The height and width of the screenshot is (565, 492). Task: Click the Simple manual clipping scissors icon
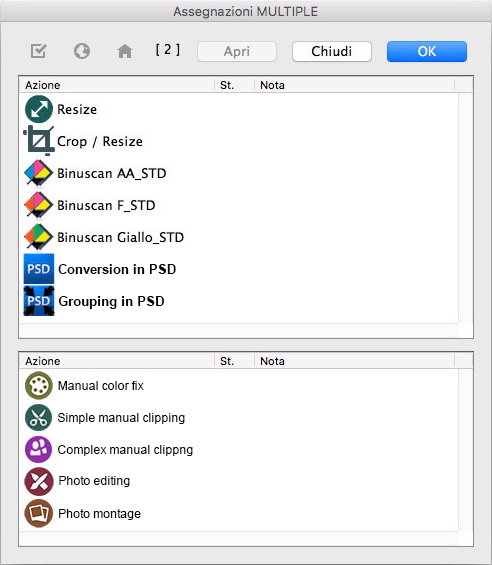[x=39, y=418]
